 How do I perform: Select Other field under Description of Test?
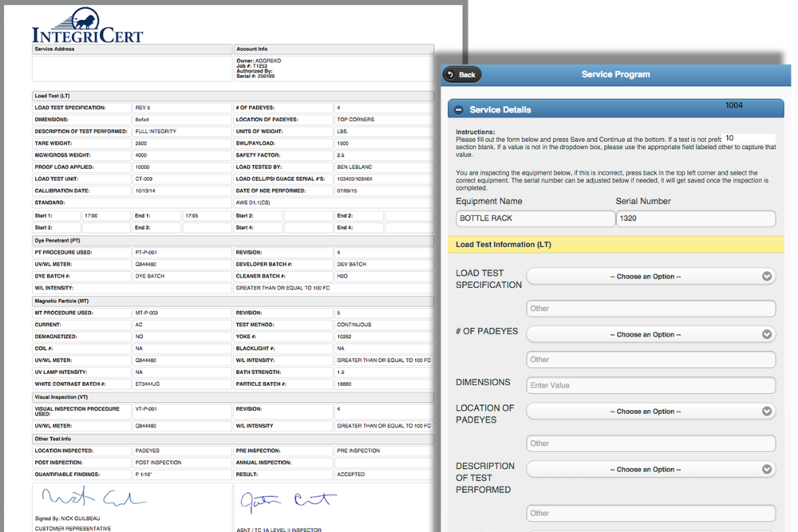[651, 513]
